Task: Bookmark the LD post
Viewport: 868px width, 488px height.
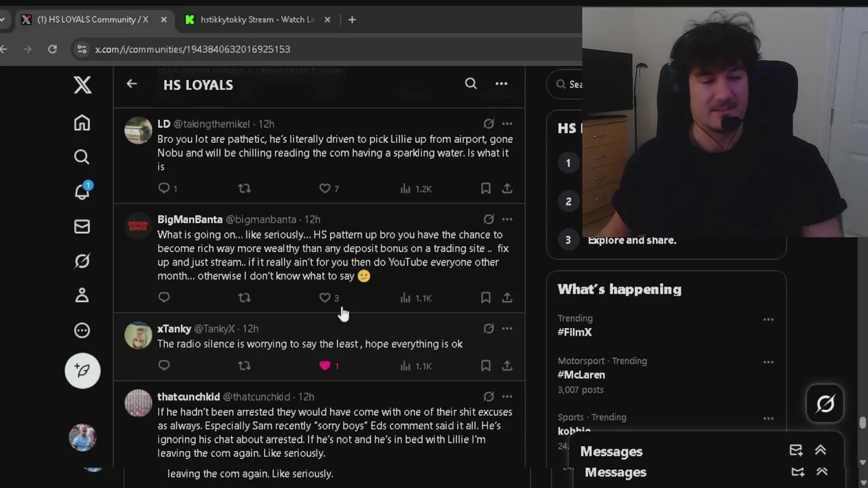Action: click(x=486, y=188)
